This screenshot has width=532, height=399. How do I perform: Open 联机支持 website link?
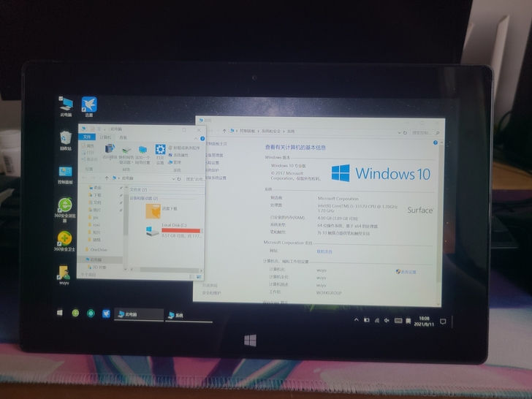pos(324,251)
